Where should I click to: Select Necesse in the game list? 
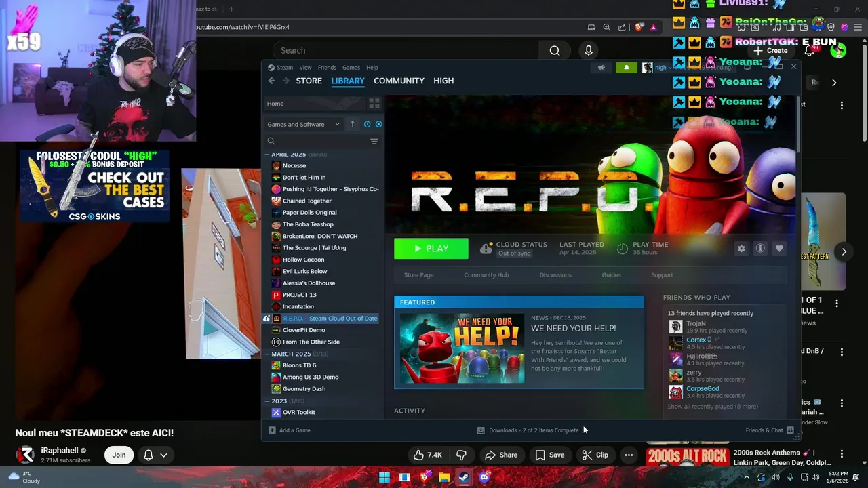click(x=294, y=165)
